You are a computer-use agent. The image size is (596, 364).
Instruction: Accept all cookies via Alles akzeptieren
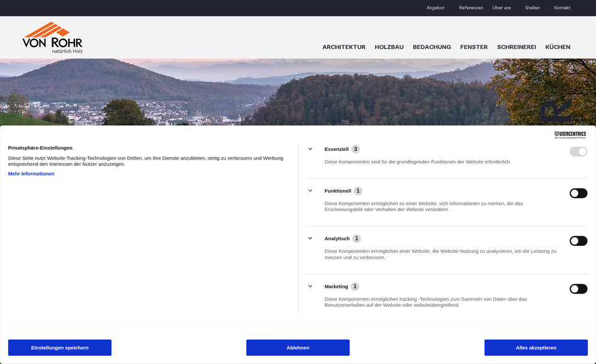click(x=537, y=347)
